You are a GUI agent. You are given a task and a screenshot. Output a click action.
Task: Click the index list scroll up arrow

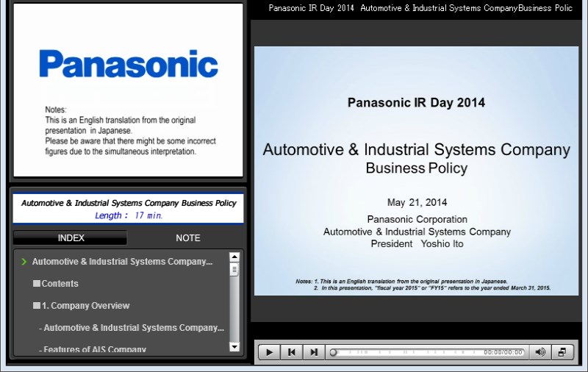coord(234,257)
